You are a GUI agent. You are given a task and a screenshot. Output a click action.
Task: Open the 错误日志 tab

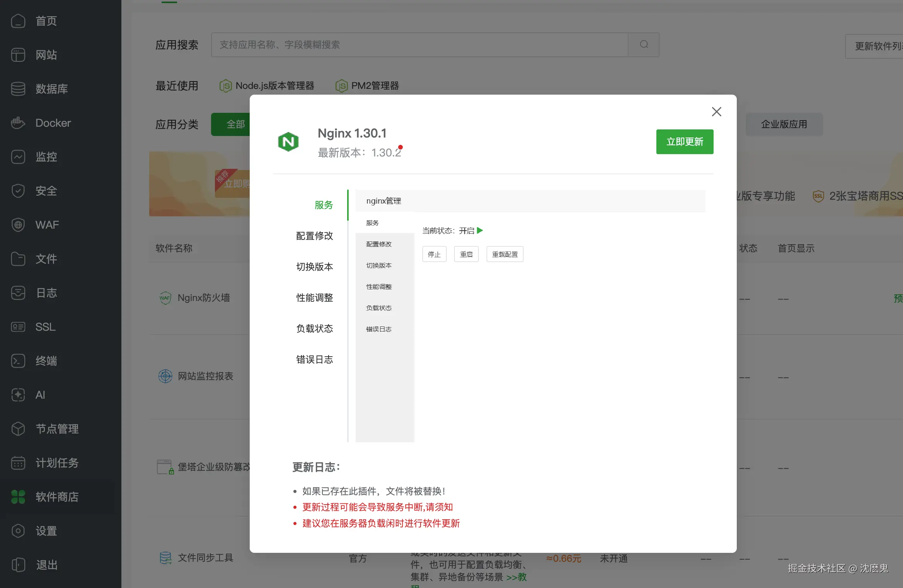tap(314, 359)
